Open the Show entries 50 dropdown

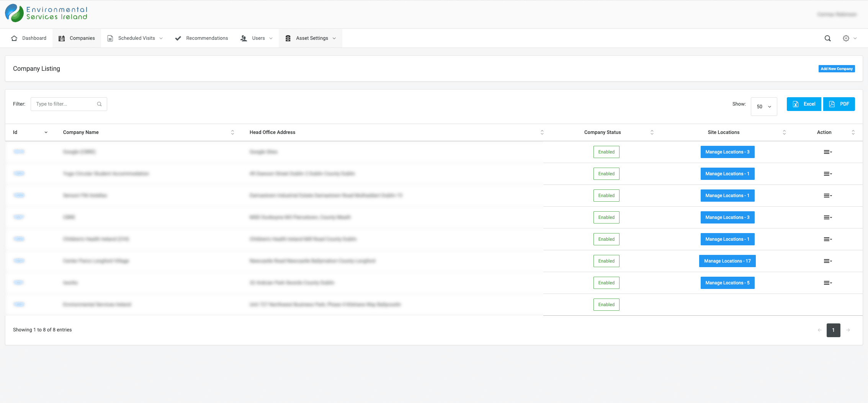pyautogui.click(x=764, y=106)
